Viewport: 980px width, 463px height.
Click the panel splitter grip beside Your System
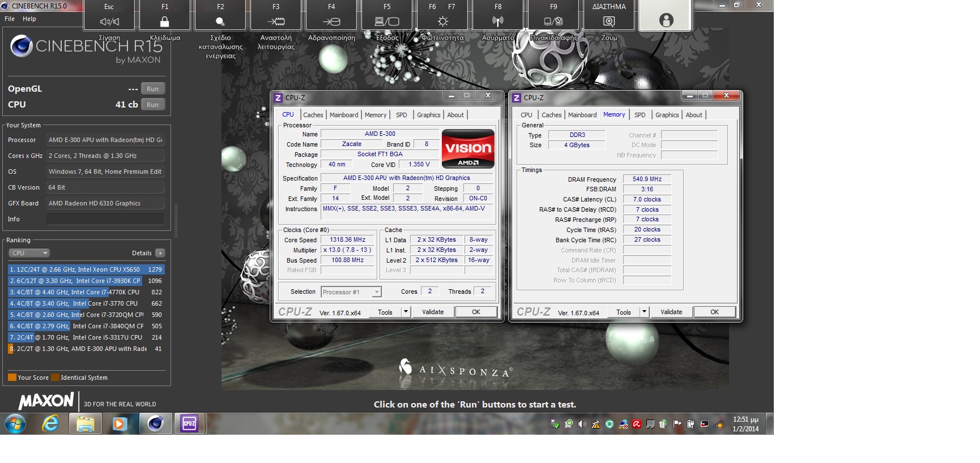176,220
